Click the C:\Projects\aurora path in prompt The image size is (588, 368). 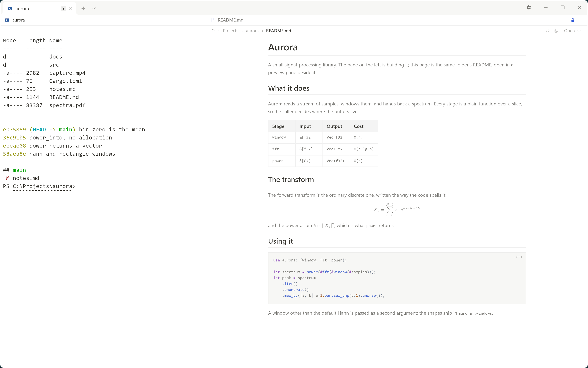tap(43, 186)
